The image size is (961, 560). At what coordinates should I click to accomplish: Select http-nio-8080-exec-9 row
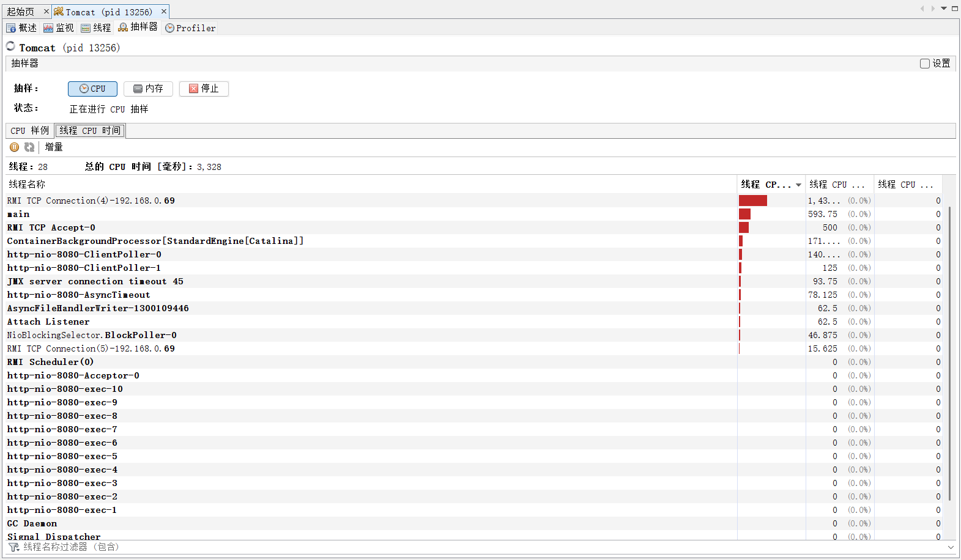tap(474, 402)
